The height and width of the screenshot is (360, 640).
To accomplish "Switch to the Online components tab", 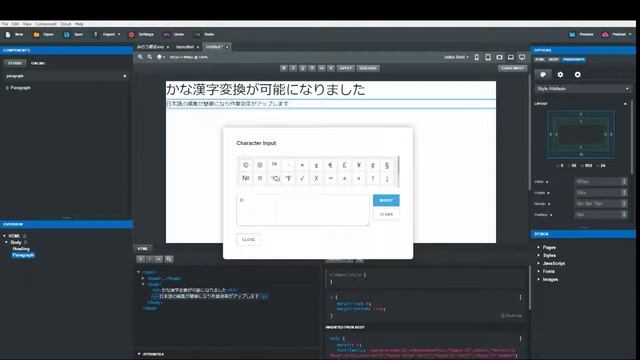I will pyautogui.click(x=38, y=63).
